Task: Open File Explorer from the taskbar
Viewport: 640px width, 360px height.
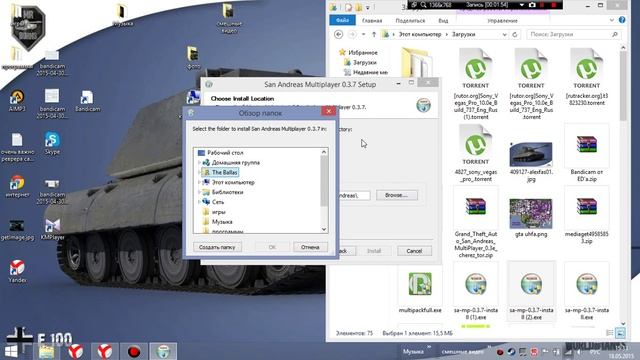Action: pos(47,351)
